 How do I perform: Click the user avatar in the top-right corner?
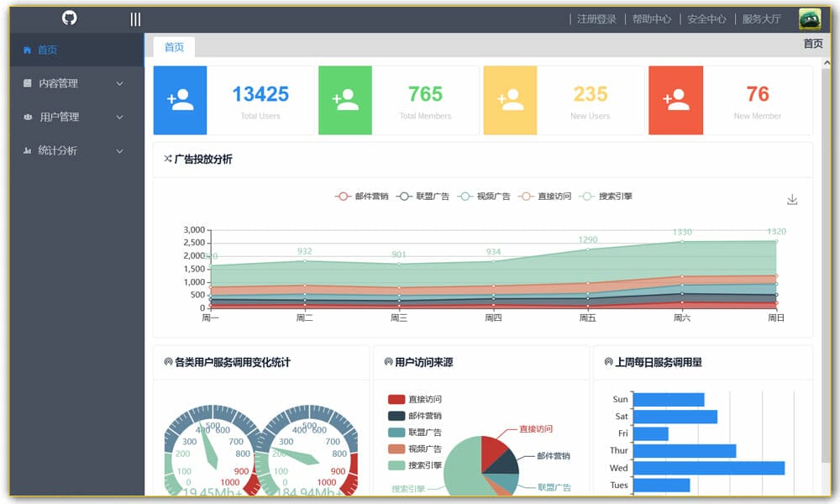pos(809,18)
